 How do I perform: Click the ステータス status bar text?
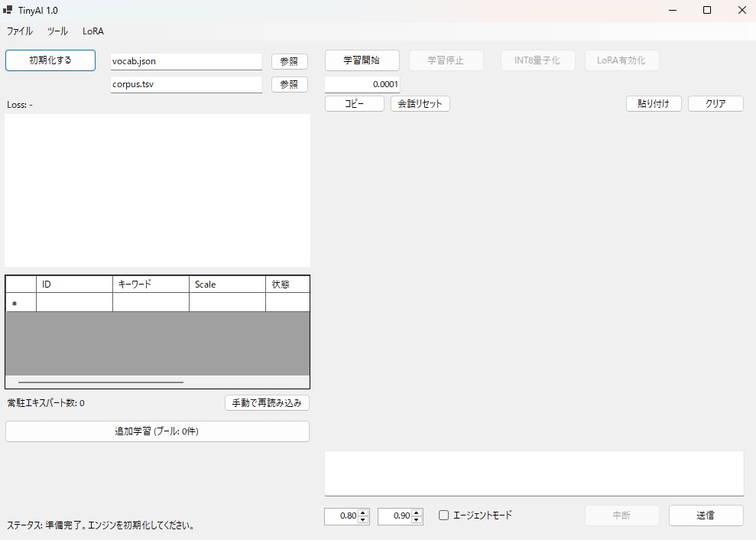pos(101,525)
